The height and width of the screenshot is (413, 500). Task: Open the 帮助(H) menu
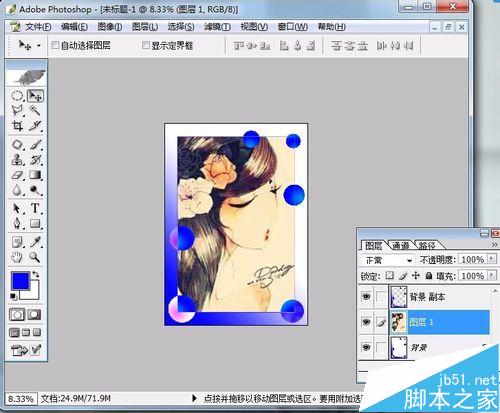tap(332, 27)
